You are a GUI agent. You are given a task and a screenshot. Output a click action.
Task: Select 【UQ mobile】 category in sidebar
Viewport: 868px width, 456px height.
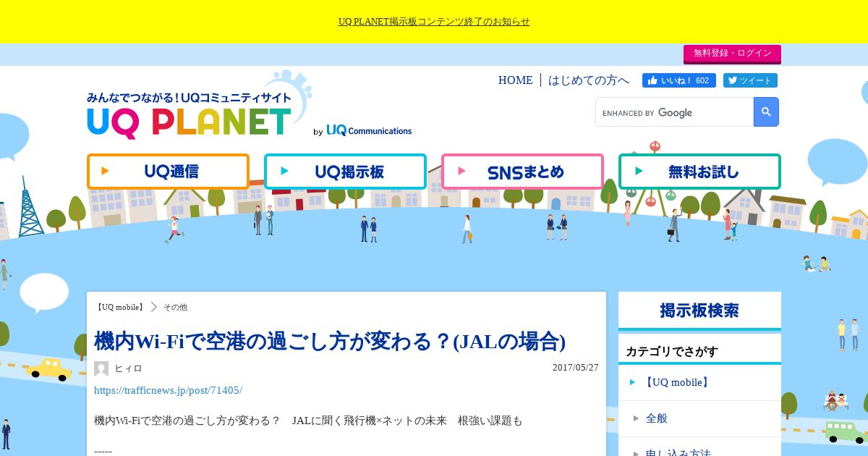[x=699, y=382]
